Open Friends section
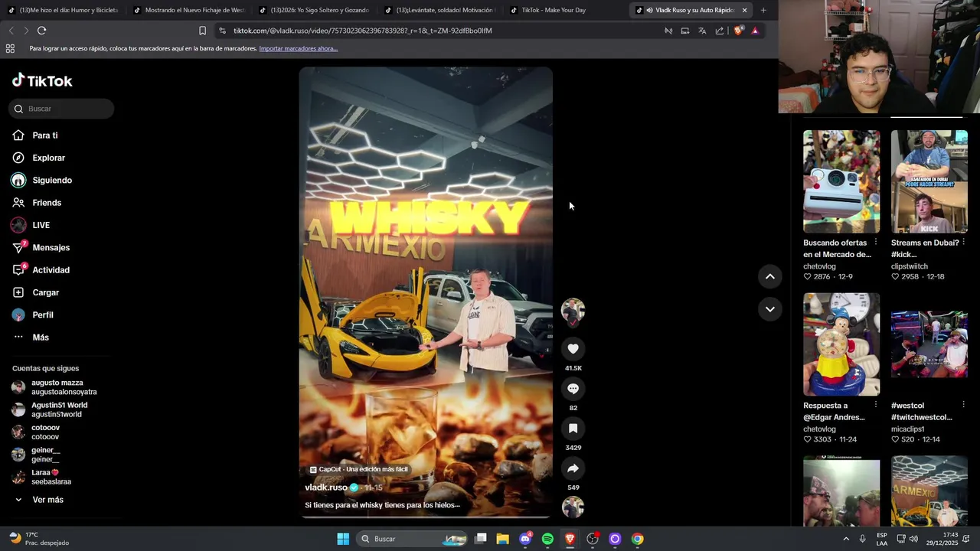Screen dimensions: 980x551 pyautogui.click(x=37, y=203)
